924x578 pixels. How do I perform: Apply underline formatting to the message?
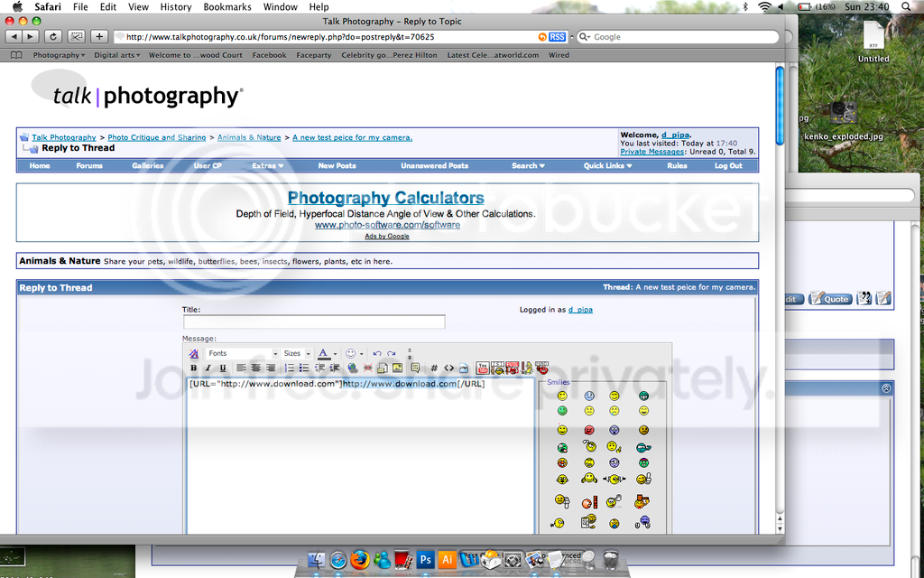[x=223, y=368]
